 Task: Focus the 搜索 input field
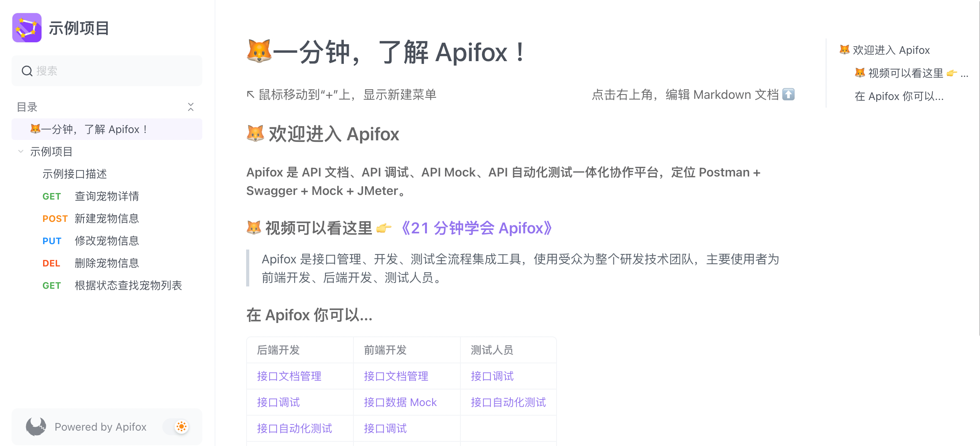tap(107, 71)
